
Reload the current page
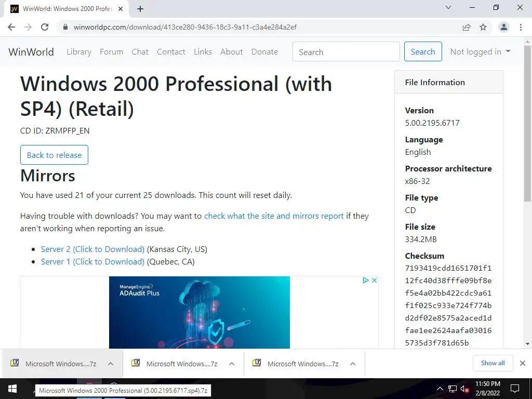(x=45, y=27)
